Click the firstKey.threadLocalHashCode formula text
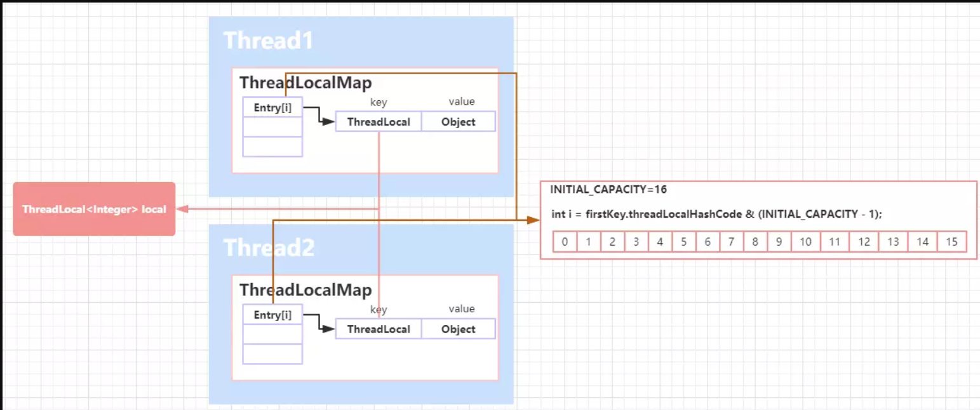Image resolution: width=980 pixels, height=410 pixels. (716, 214)
